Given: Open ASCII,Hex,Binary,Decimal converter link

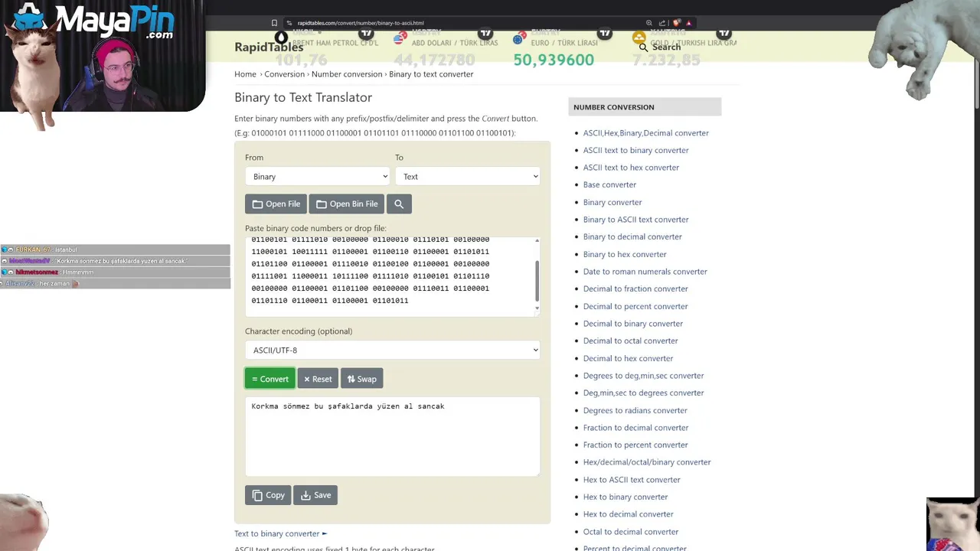Looking at the screenshot, I should [x=646, y=133].
